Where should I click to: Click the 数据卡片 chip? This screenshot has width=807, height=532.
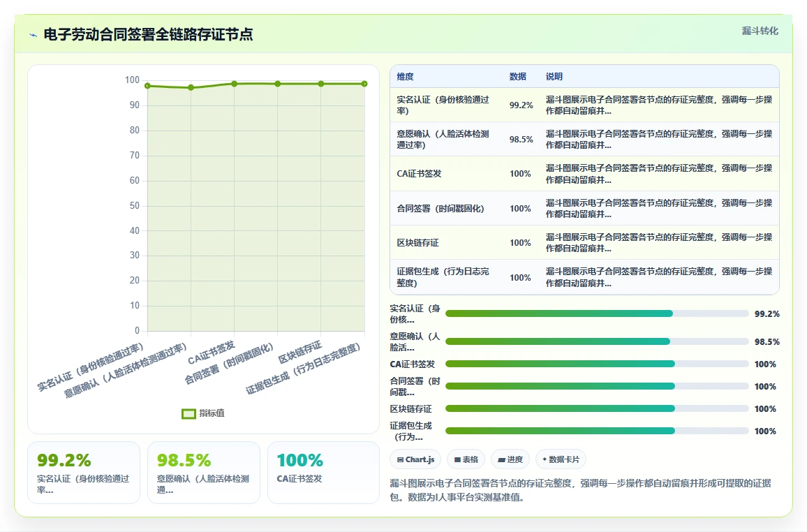tap(561, 459)
